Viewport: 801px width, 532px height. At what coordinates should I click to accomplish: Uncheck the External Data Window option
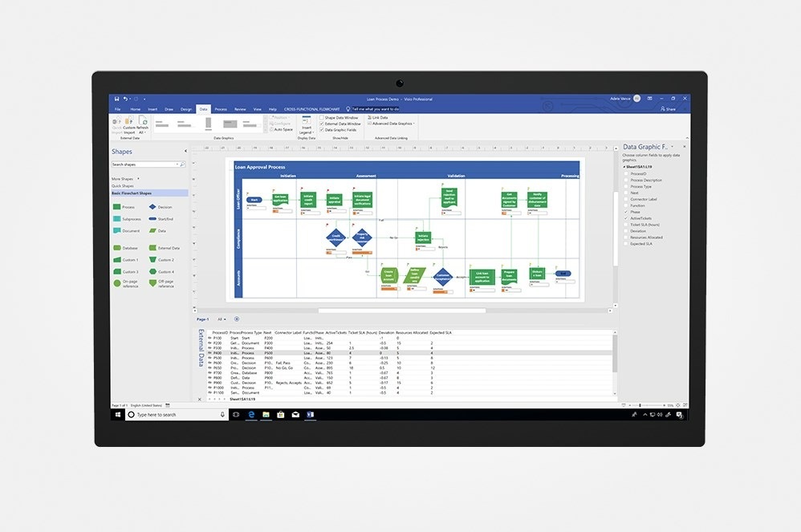tap(323, 124)
